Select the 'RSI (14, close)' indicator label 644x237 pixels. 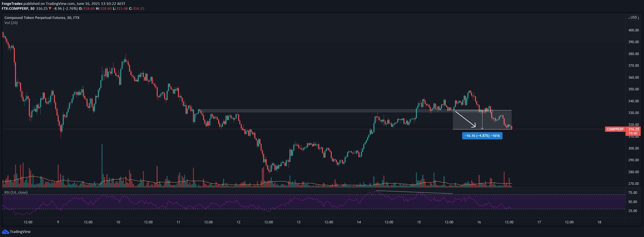point(16,192)
